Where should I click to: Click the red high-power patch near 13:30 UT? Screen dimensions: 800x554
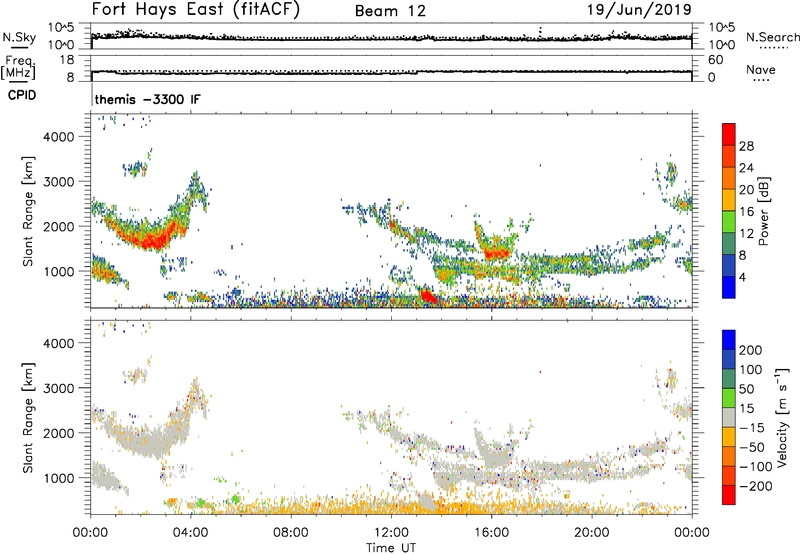point(428,296)
